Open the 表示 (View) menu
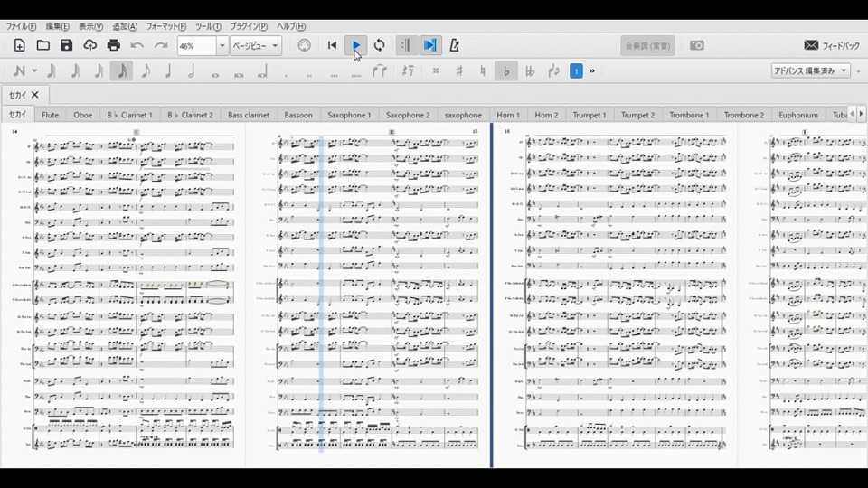This screenshot has height=488, width=868. [x=90, y=26]
